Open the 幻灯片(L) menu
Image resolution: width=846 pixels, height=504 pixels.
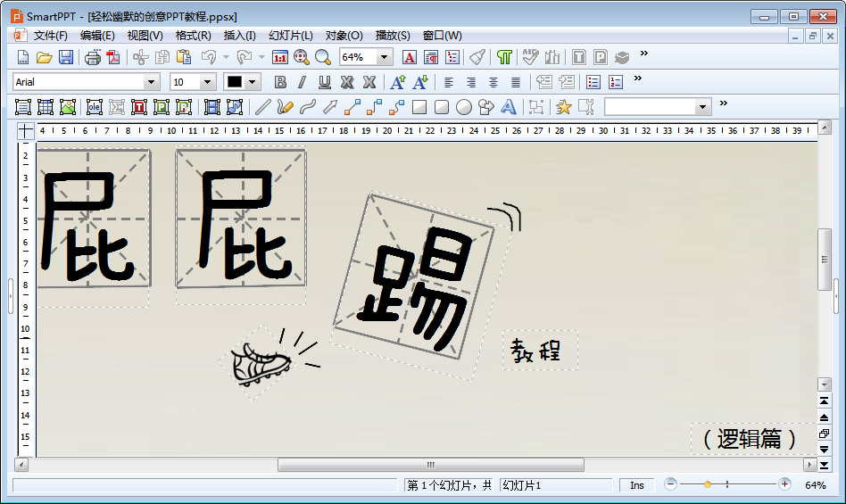tap(291, 36)
